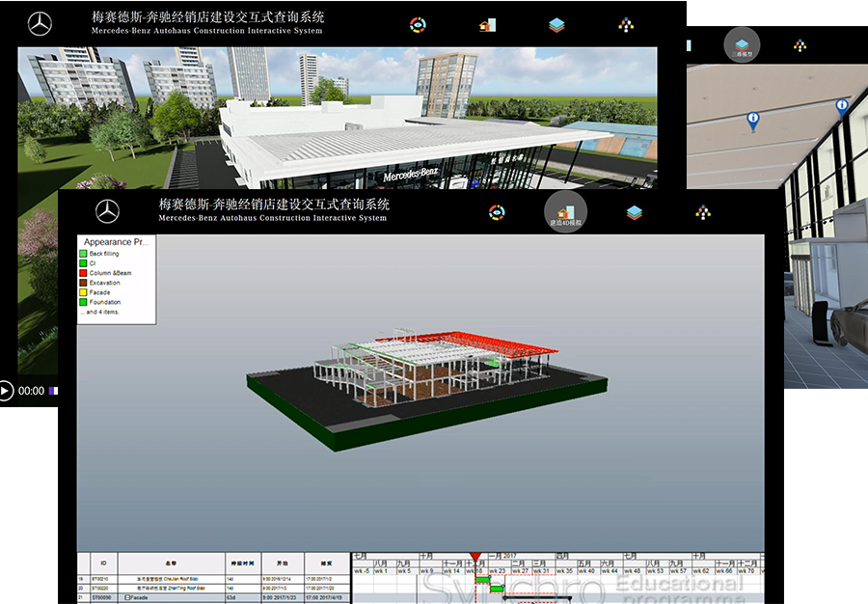Click the purple progress bar start in back window
Screen dimensions: 868x604
tap(53, 391)
